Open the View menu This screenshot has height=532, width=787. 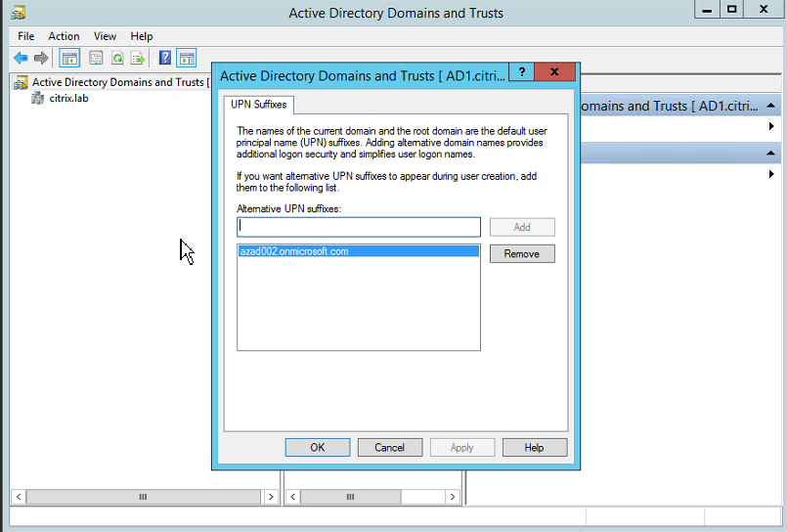tap(105, 36)
